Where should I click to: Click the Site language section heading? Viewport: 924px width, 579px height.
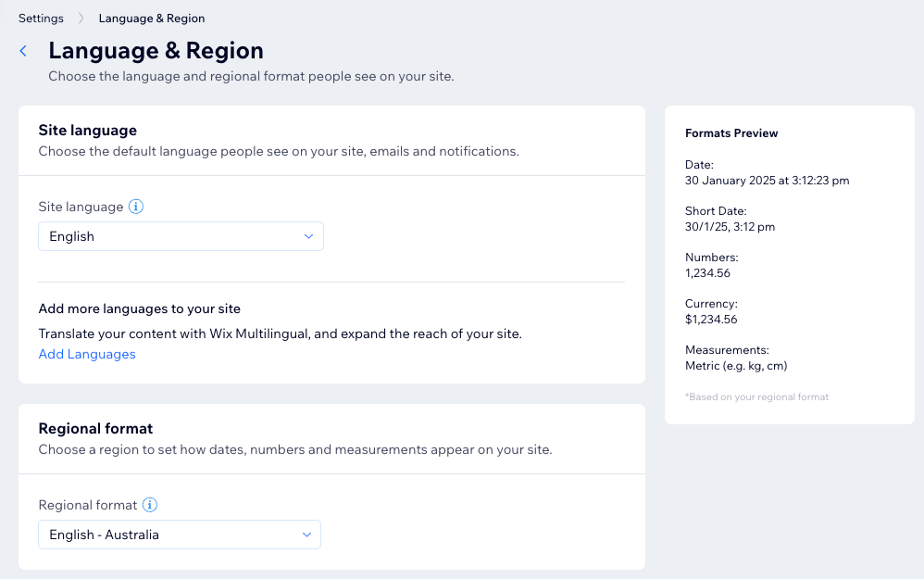(x=88, y=131)
